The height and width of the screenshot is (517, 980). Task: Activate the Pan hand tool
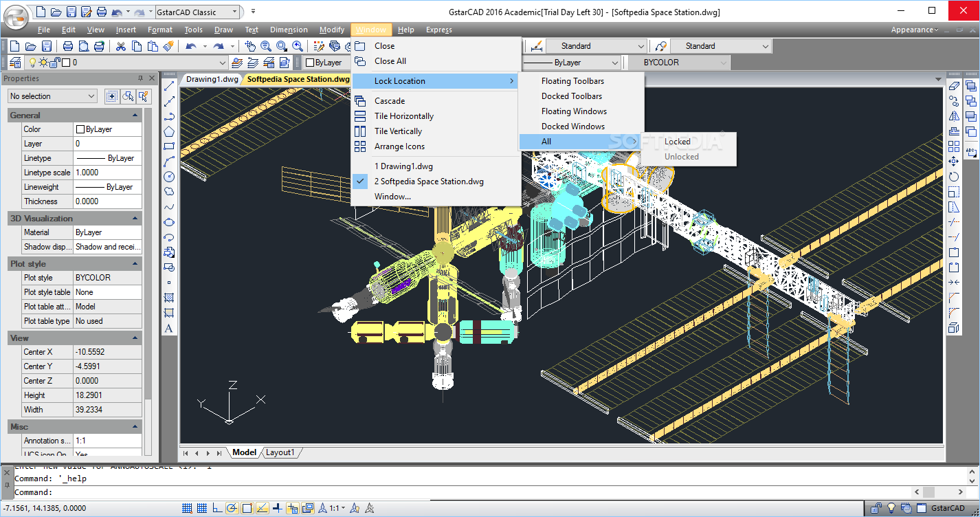pos(250,46)
